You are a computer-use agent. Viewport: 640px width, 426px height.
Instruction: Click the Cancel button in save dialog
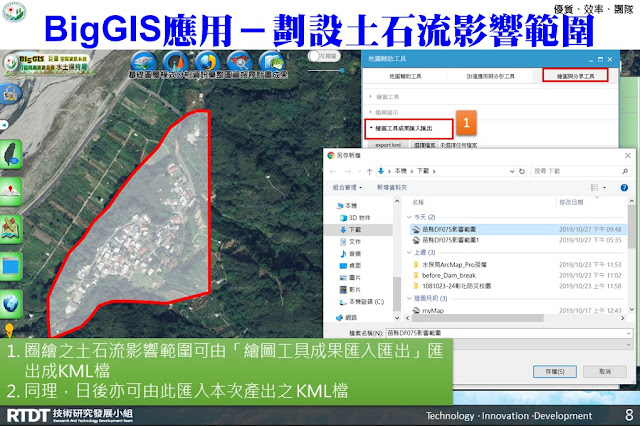pyautogui.click(x=605, y=372)
